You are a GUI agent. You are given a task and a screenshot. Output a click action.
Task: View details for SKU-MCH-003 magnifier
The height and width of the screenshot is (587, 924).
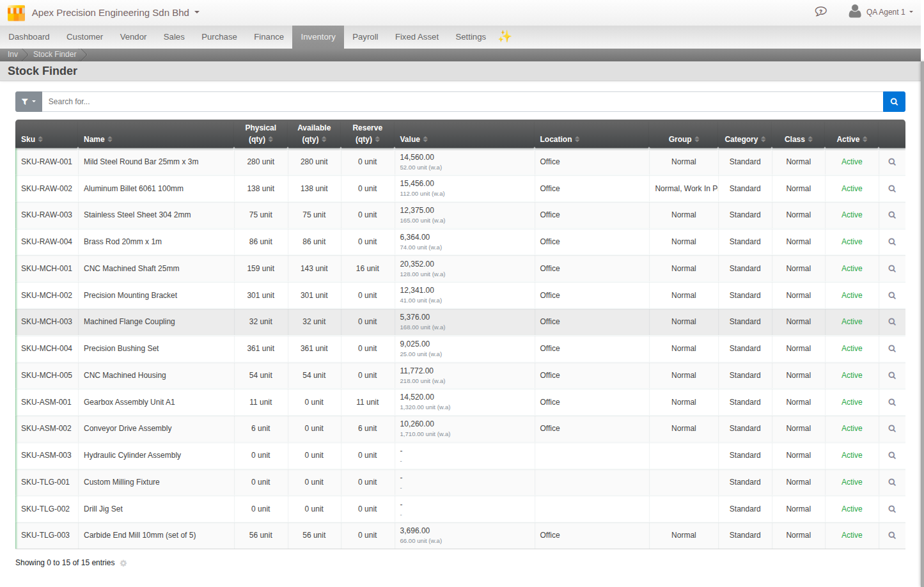(x=892, y=322)
